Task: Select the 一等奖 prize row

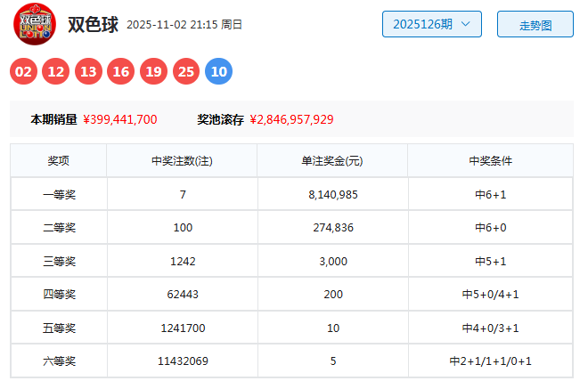Action: point(59,194)
